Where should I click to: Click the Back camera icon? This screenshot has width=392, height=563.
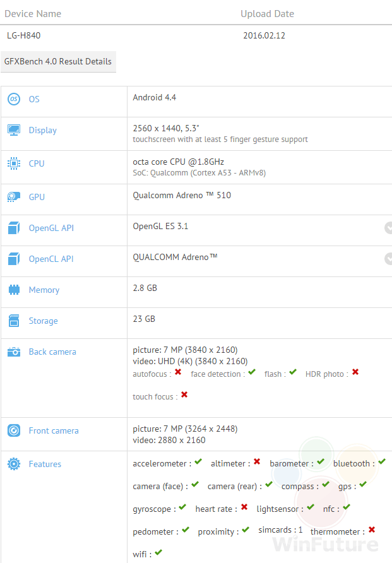14,352
